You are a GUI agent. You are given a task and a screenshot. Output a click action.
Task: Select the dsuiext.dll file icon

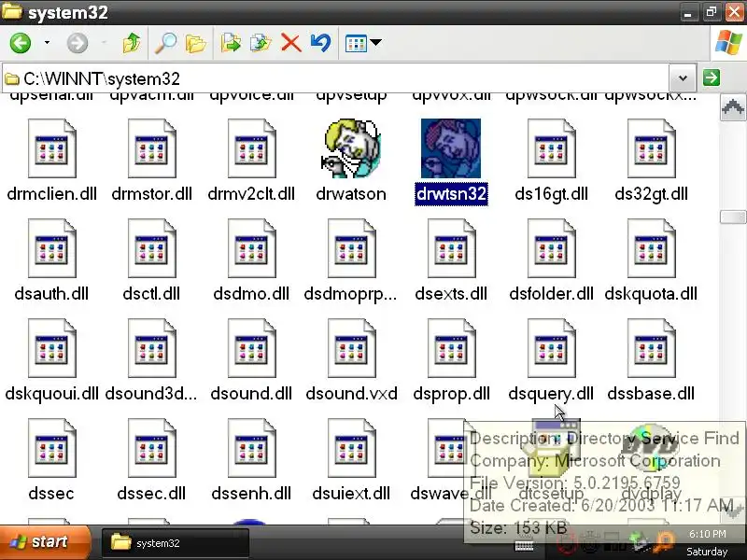[x=352, y=448]
